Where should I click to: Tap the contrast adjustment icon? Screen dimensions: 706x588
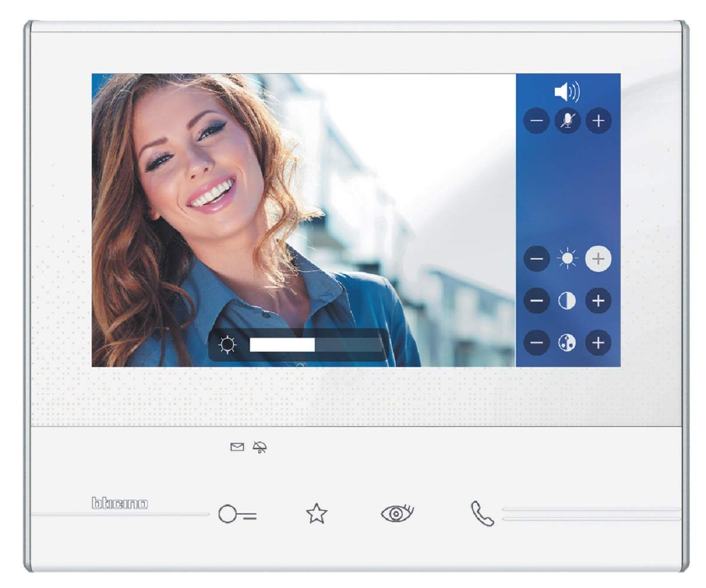567,300
